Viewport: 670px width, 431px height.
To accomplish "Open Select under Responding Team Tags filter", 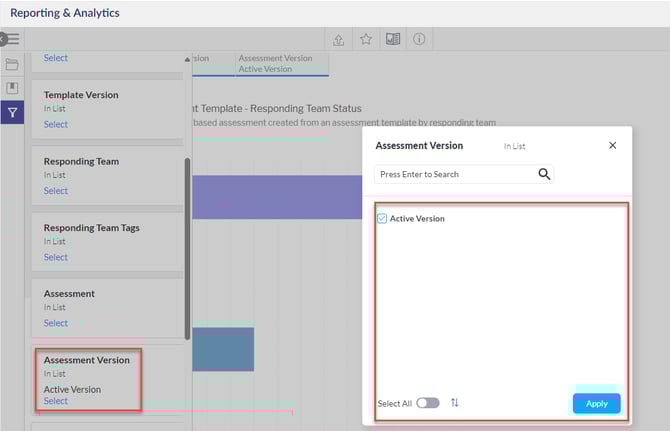I will (56, 257).
